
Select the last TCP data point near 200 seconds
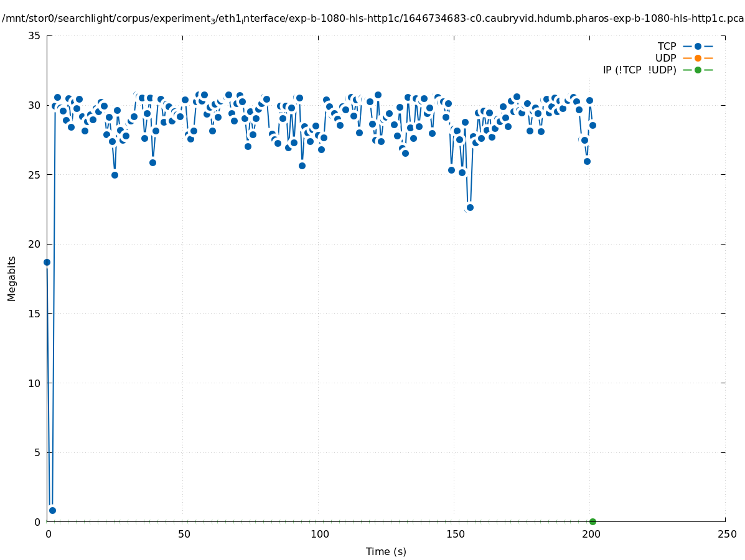click(593, 125)
